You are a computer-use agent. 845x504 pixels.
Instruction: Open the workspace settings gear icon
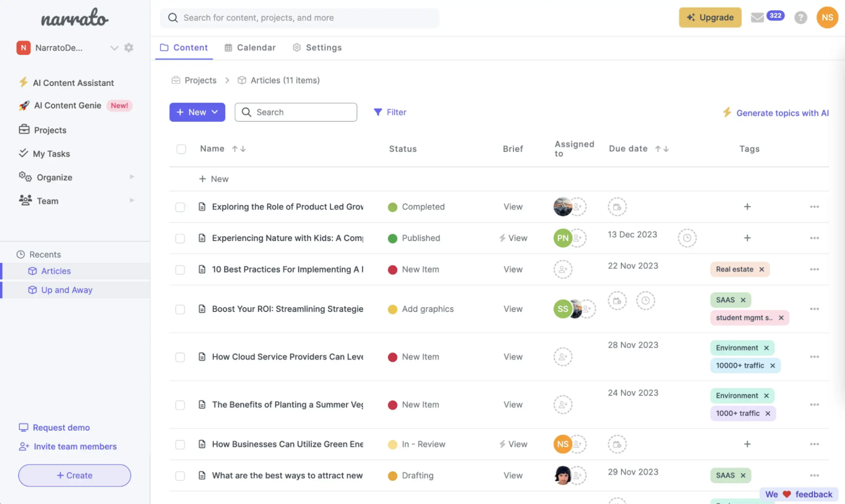129,48
